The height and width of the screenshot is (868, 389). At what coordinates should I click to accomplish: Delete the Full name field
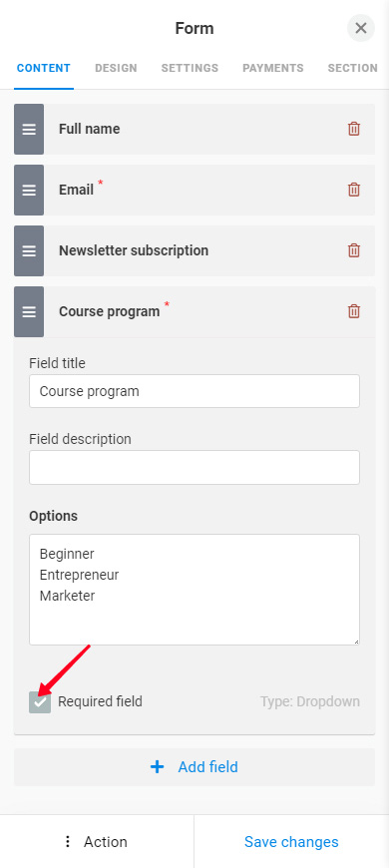[x=353, y=129]
